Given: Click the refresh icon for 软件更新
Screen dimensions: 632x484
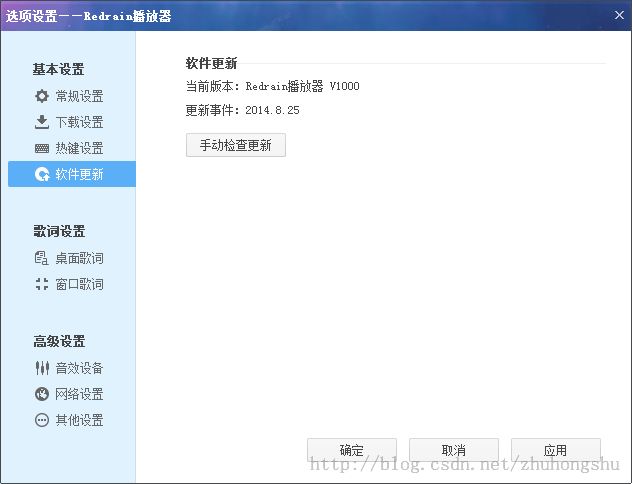Looking at the screenshot, I should point(42,174).
